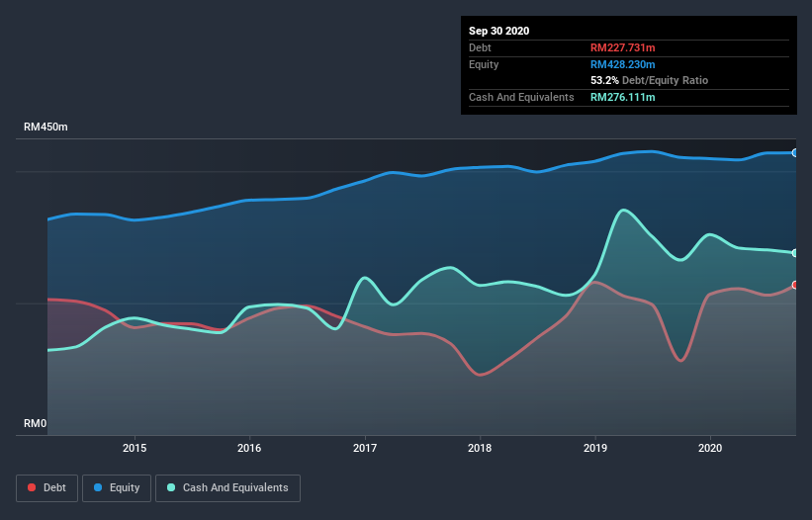This screenshot has height=520, width=812.
Task: Click the Sep 30 2020 tooltip date
Action: [x=499, y=31]
